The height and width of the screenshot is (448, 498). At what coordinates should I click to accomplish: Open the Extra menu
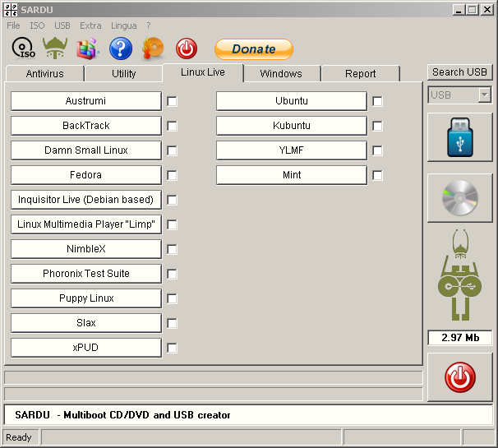click(x=90, y=25)
